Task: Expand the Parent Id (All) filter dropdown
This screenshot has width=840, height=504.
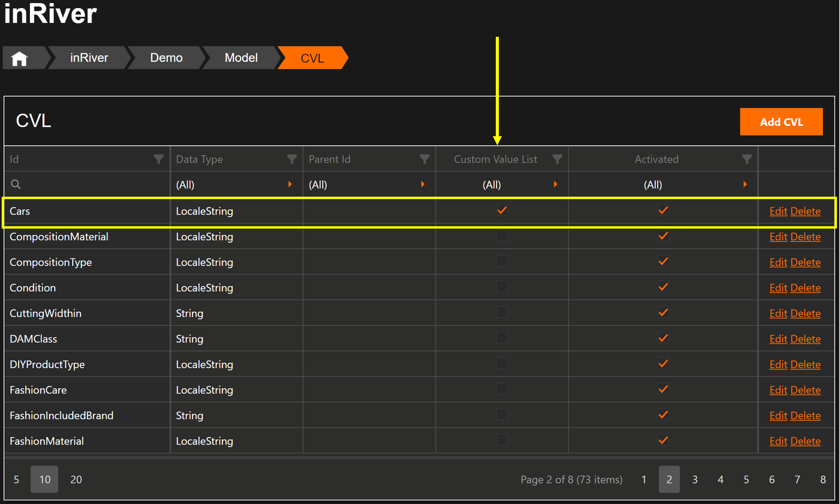Action: (x=423, y=185)
